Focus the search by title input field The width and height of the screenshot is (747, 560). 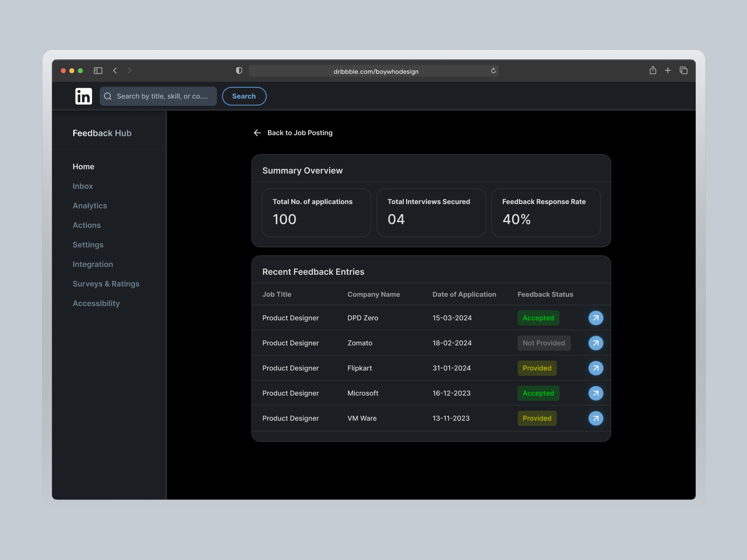click(158, 96)
